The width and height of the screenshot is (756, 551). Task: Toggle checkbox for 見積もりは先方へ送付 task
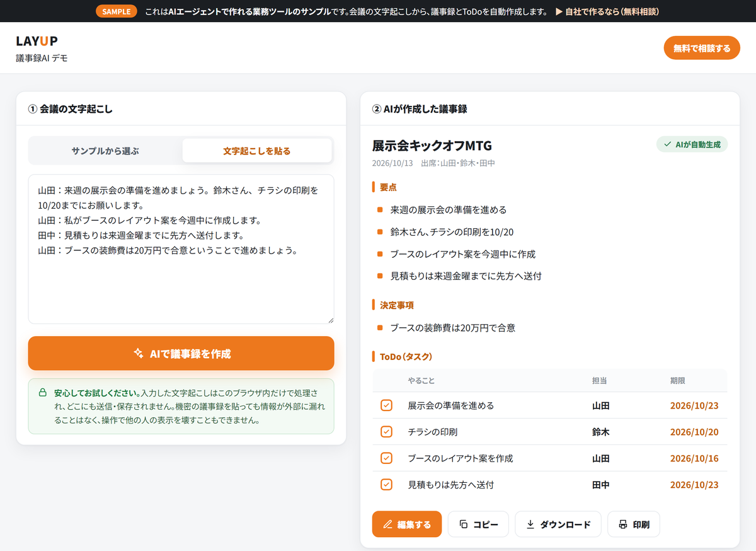386,485
